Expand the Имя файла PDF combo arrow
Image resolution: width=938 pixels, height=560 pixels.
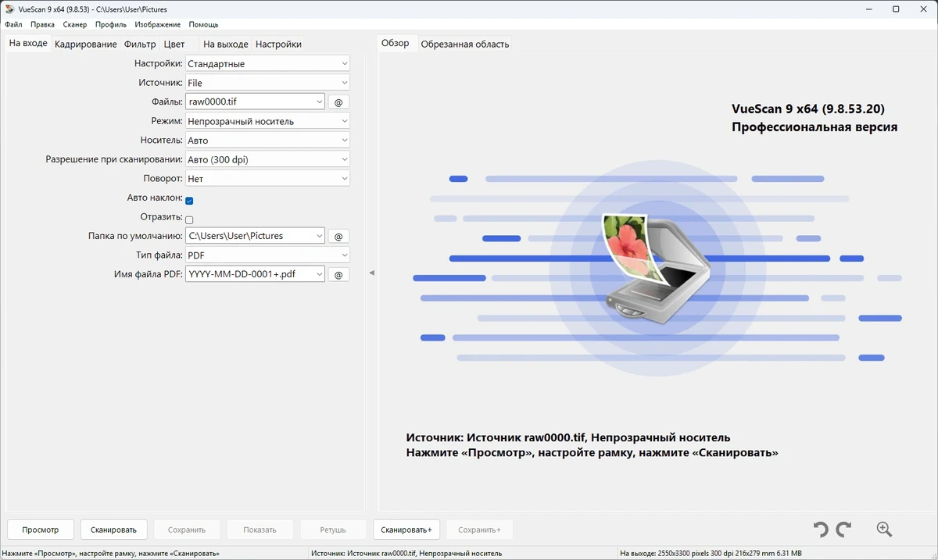(319, 273)
